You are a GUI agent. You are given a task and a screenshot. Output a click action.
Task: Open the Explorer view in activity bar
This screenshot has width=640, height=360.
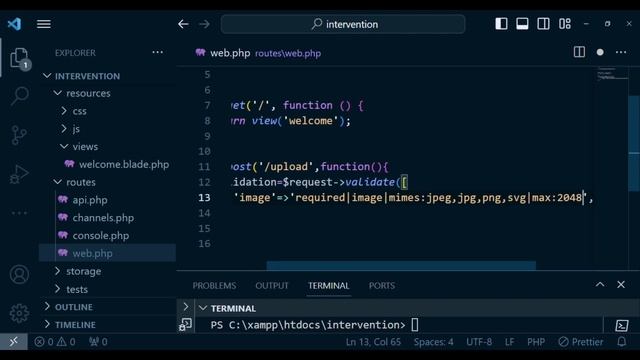(19, 58)
